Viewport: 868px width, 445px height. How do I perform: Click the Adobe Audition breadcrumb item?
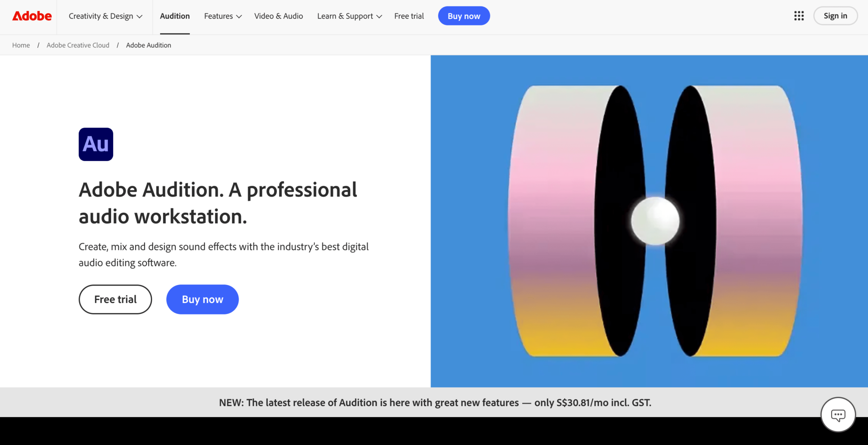pos(148,45)
